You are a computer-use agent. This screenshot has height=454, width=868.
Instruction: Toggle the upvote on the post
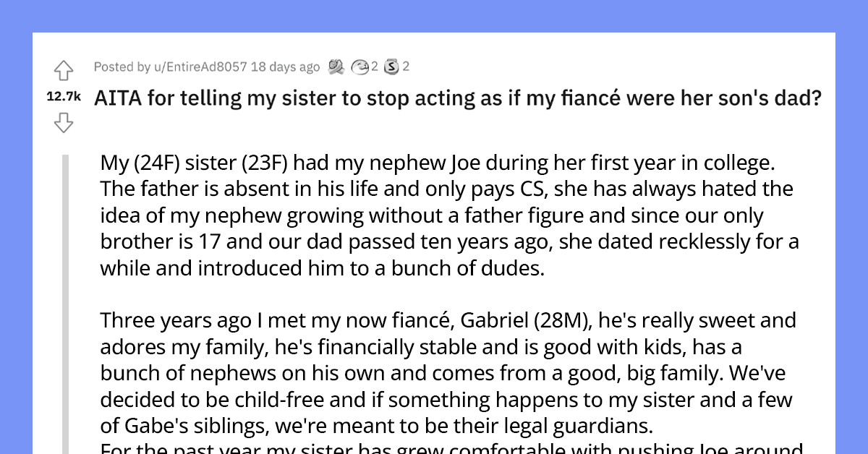pos(64,70)
